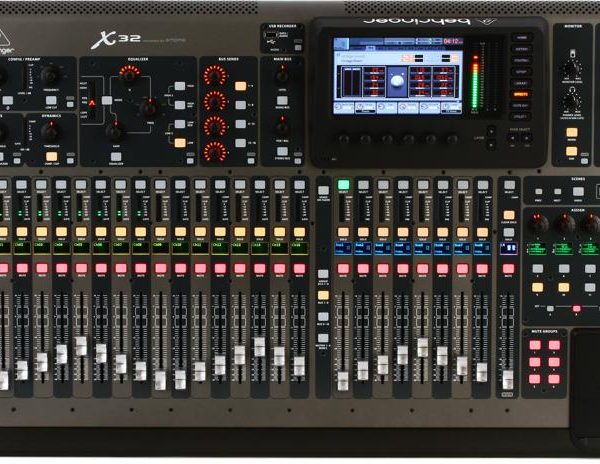This screenshot has height=464, width=600.
Task: Click the Equalizer GAIN knob
Action: tap(116, 132)
